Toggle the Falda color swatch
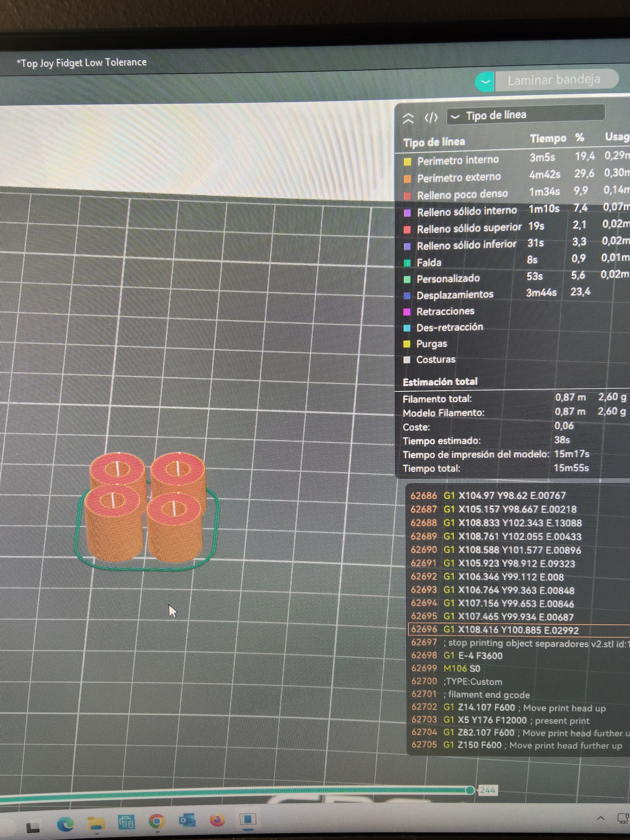This screenshot has width=630, height=840. tap(407, 263)
